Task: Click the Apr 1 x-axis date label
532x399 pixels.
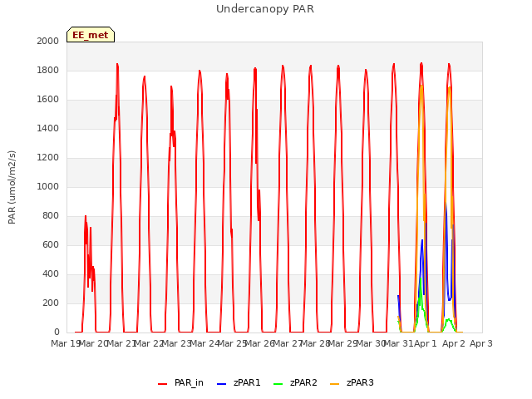Action: 426,343
